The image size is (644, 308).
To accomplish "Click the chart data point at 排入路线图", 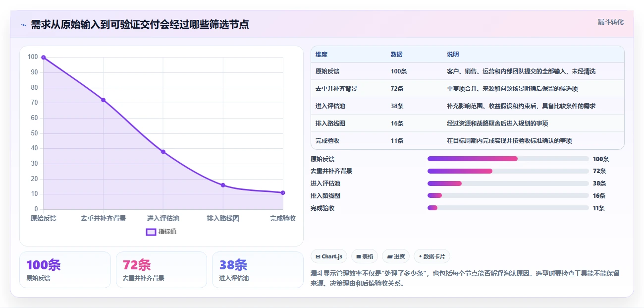I will [x=223, y=185].
